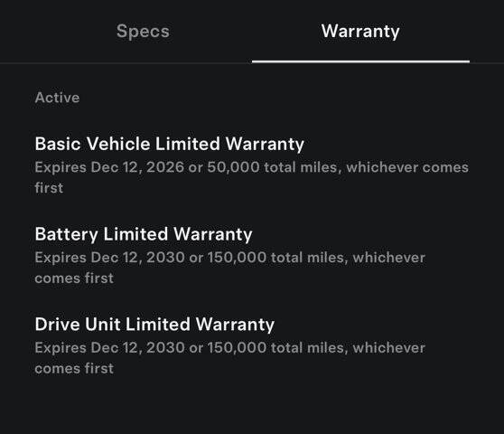Click the word 'first' under Basic Vehicle warranty

point(49,188)
